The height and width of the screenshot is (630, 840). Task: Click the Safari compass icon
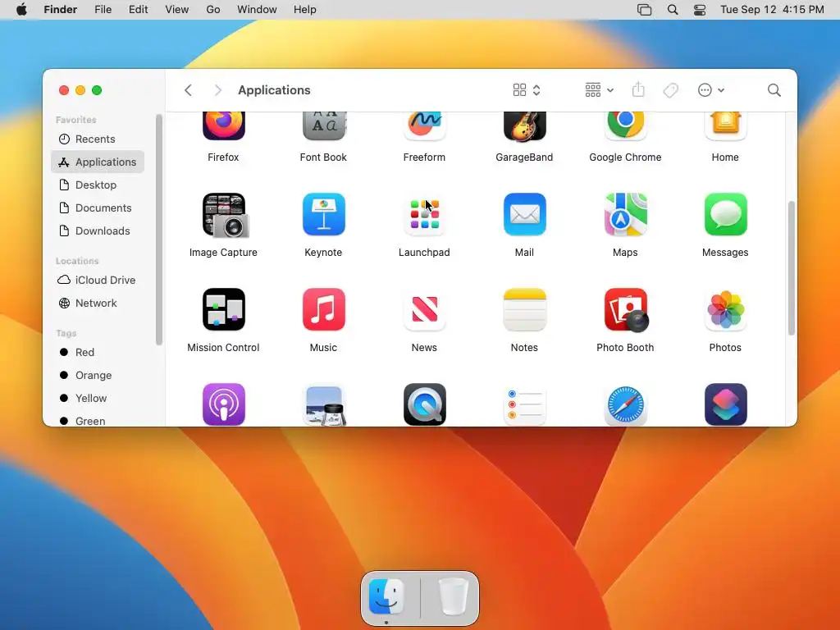click(625, 404)
